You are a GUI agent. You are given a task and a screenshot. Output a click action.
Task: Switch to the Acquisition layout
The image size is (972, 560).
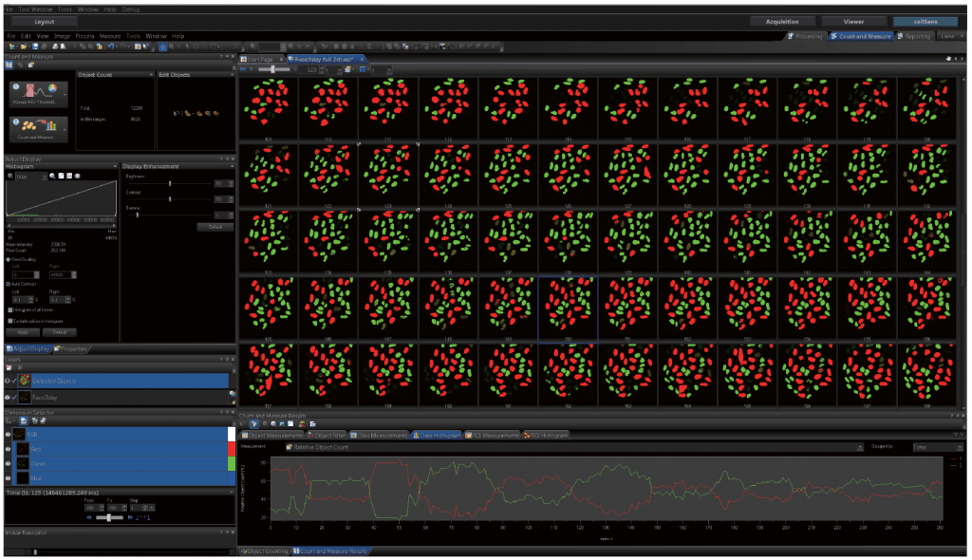pyautogui.click(x=783, y=20)
